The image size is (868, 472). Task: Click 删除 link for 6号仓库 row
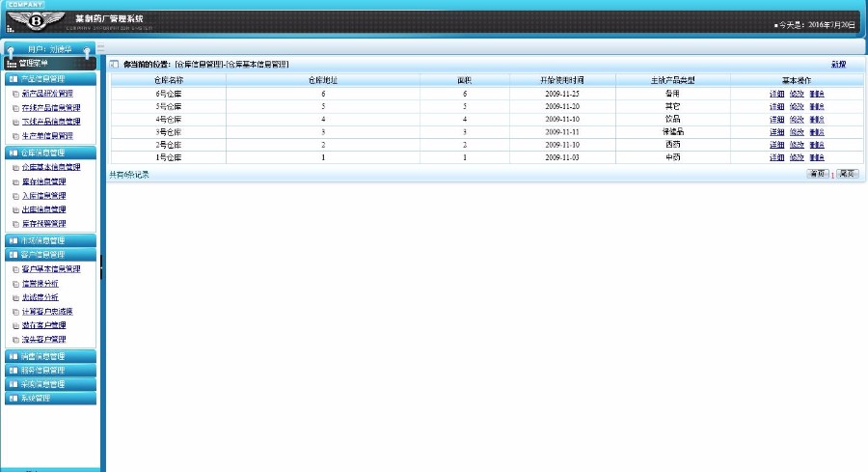[817, 94]
